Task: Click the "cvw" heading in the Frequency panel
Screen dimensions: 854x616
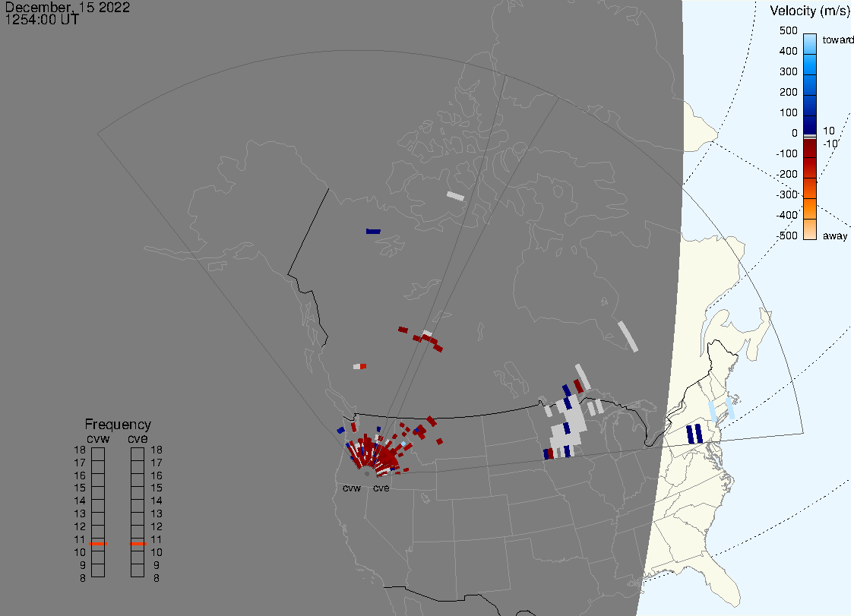Action: 98,438
